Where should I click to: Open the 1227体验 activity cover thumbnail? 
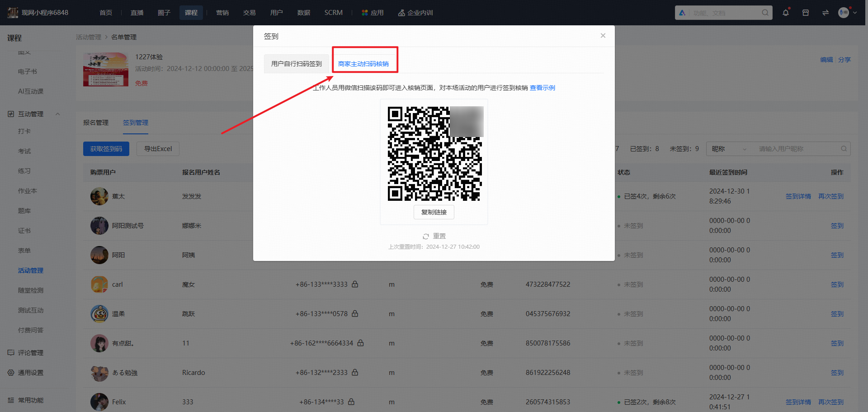[x=106, y=69]
